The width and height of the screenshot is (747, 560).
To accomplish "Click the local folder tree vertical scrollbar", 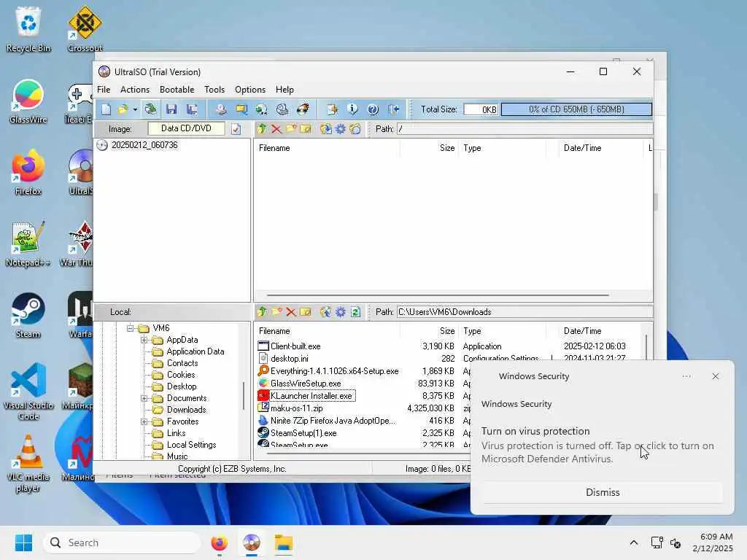I will tap(244, 395).
